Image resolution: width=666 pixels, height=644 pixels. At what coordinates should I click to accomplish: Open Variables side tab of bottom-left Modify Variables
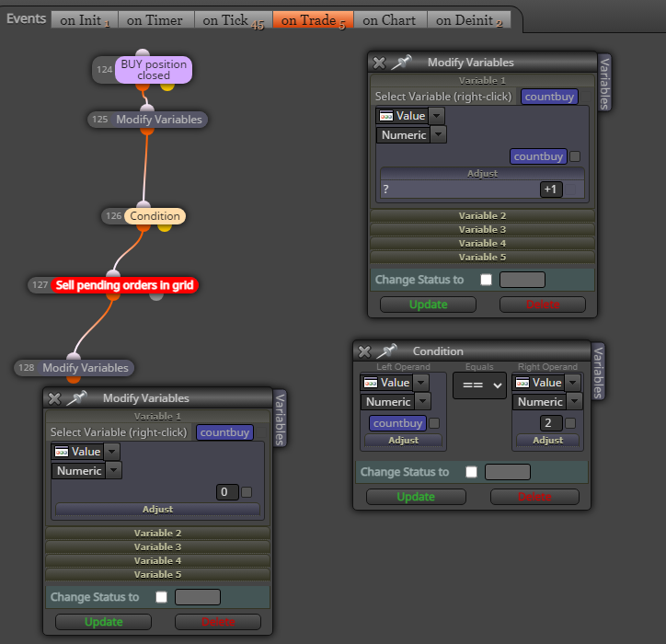coord(280,419)
